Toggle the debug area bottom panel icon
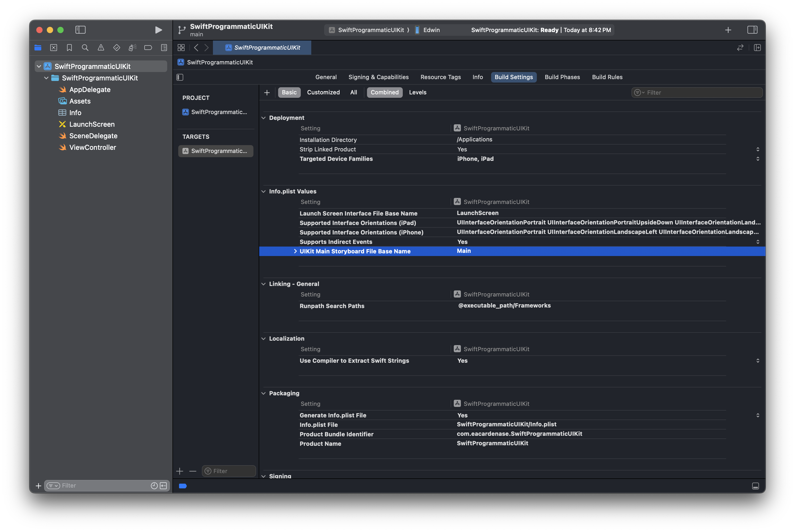Image resolution: width=795 pixels, height=532 pixels. pos(755,486)
